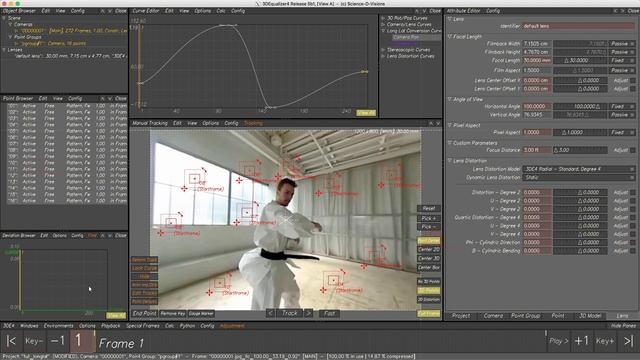This screenshot has height=360, width=640.
Task: Open the Playback menu in the bottom menu bar
Action: tap(111, 326)
